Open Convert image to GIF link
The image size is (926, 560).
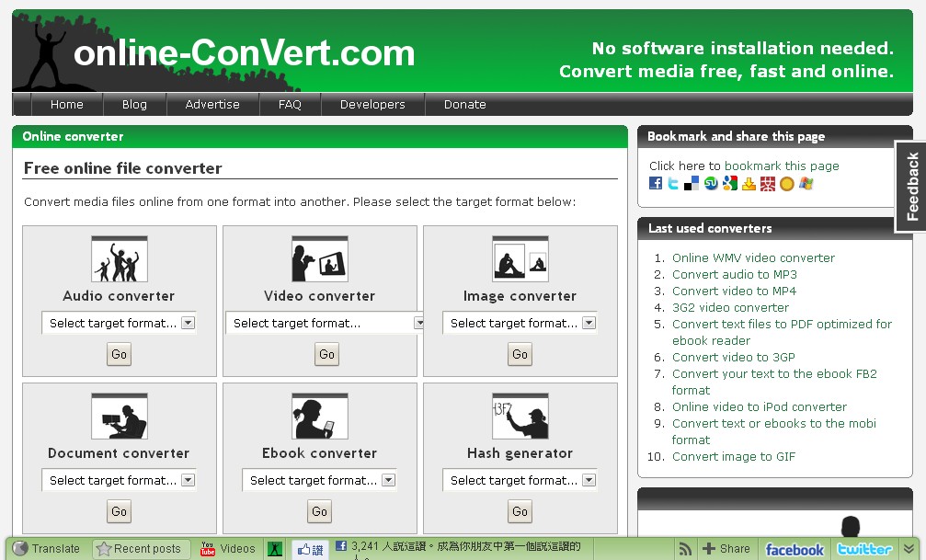tap(734, 457)
